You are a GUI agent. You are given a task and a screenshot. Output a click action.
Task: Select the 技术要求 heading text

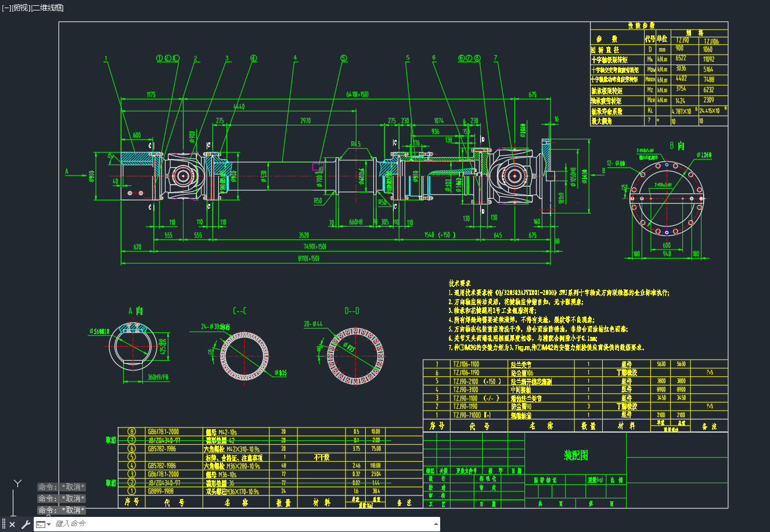pyautogui.click(x=459, y=283)
